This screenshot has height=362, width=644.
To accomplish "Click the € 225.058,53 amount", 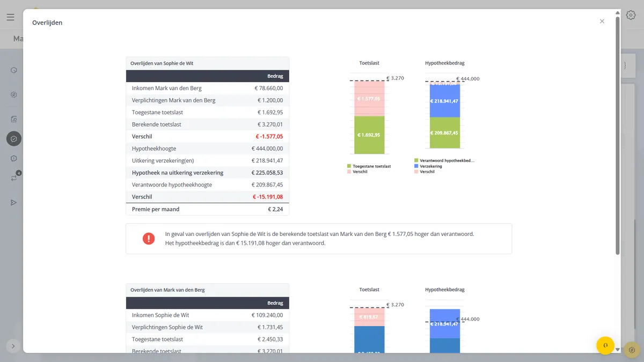I will point(267,173).
